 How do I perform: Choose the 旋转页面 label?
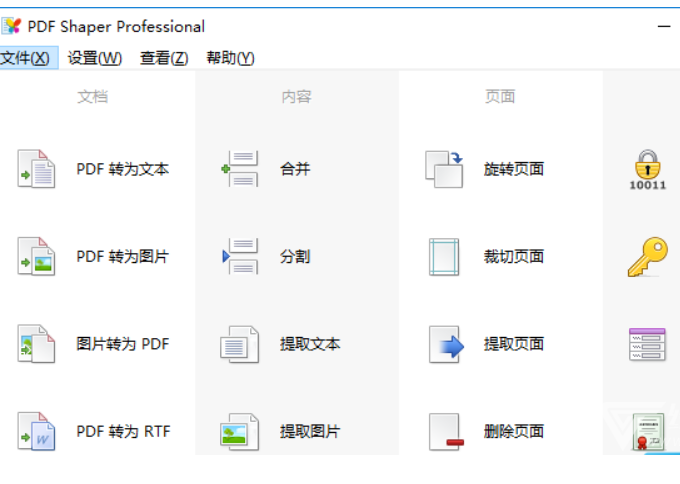coord(514,169)
